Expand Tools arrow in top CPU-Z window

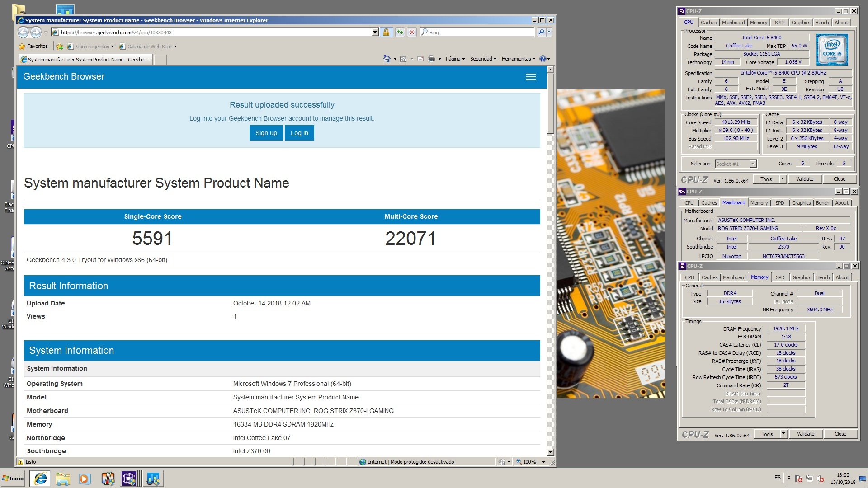click(x=783, y=179)
